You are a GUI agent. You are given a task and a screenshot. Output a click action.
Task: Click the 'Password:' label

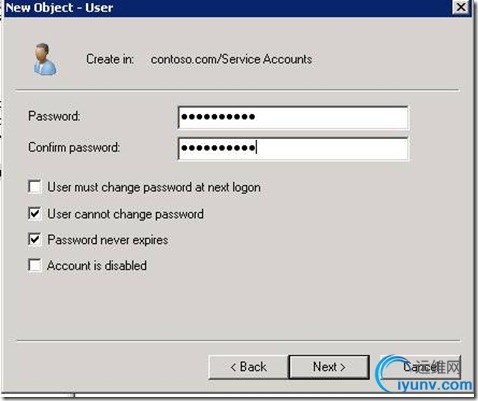(x=54, y=116)
